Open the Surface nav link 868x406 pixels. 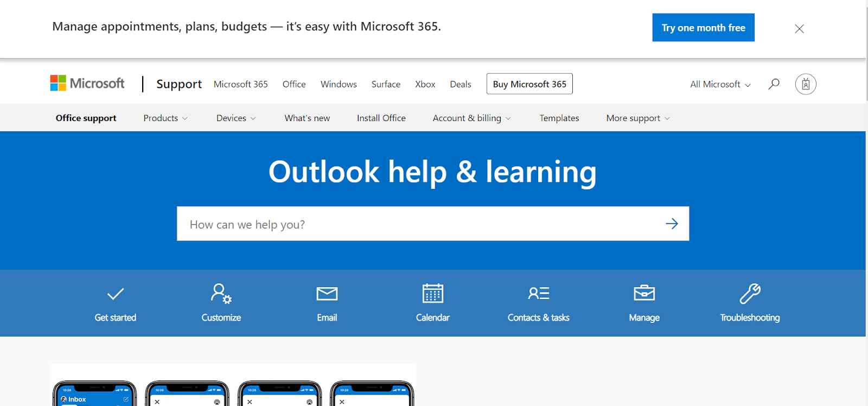tap(386, 84)
